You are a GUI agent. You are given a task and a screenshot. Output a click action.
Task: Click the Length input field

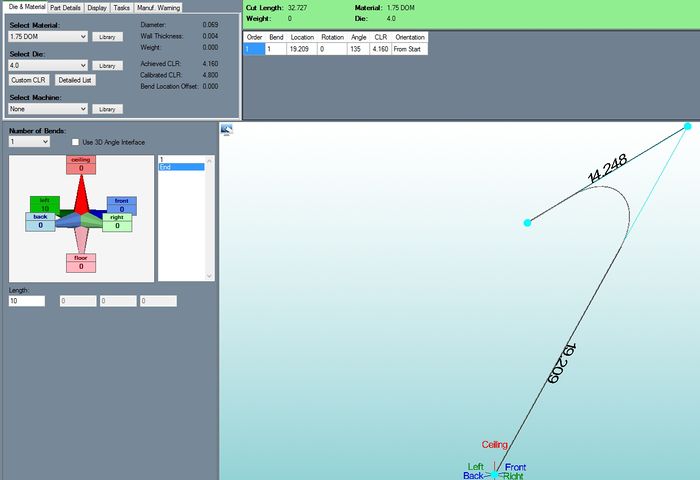(27, 300)
